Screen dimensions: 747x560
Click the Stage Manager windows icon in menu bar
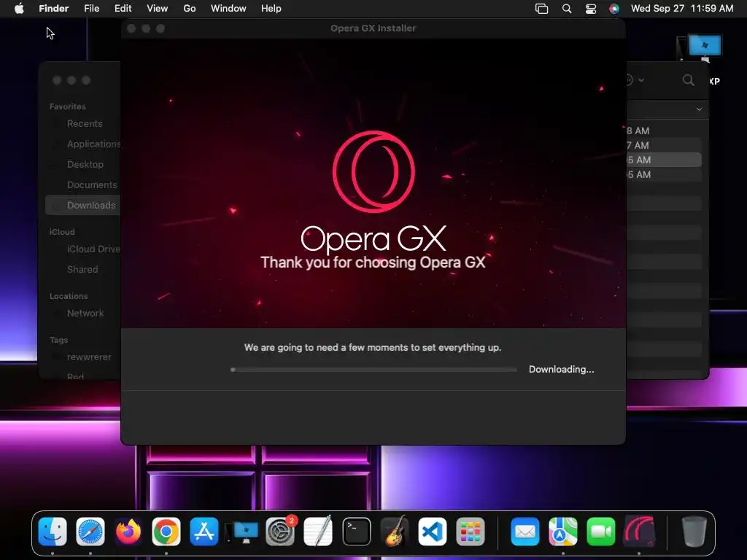point(542,9)
